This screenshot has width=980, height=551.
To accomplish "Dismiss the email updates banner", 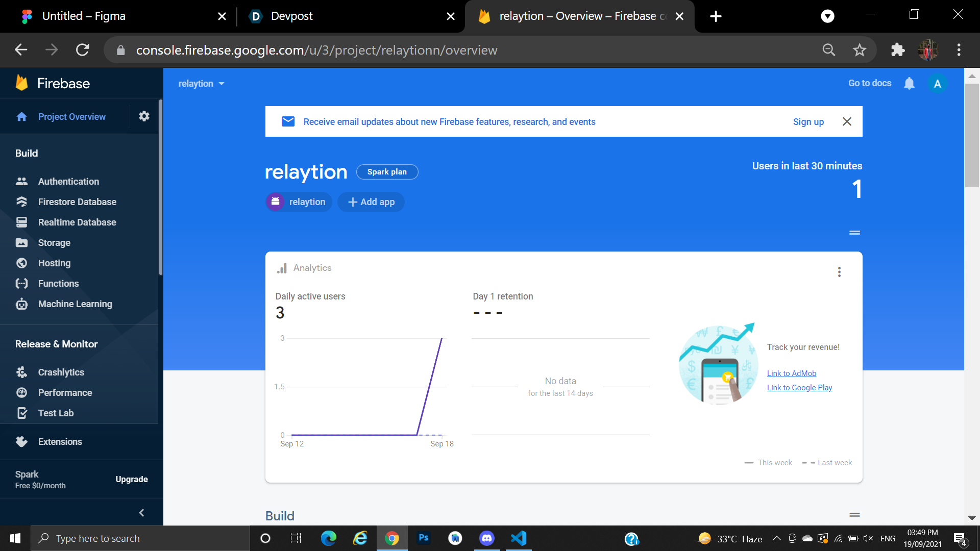I will 847,121.
